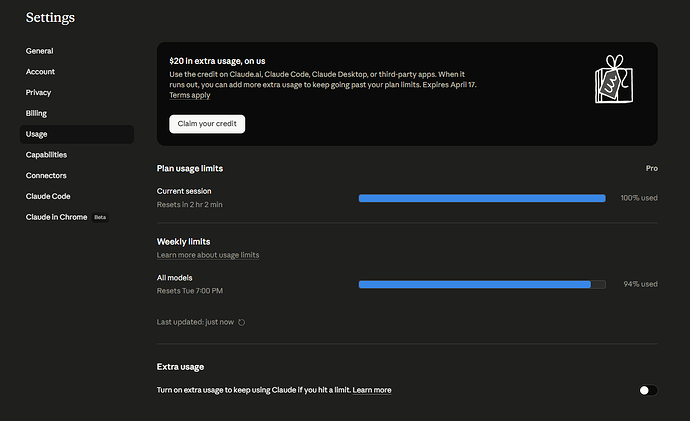This screenshot has width=690, height=421.
Task: Open the Billing section
Action: (36, 113)
